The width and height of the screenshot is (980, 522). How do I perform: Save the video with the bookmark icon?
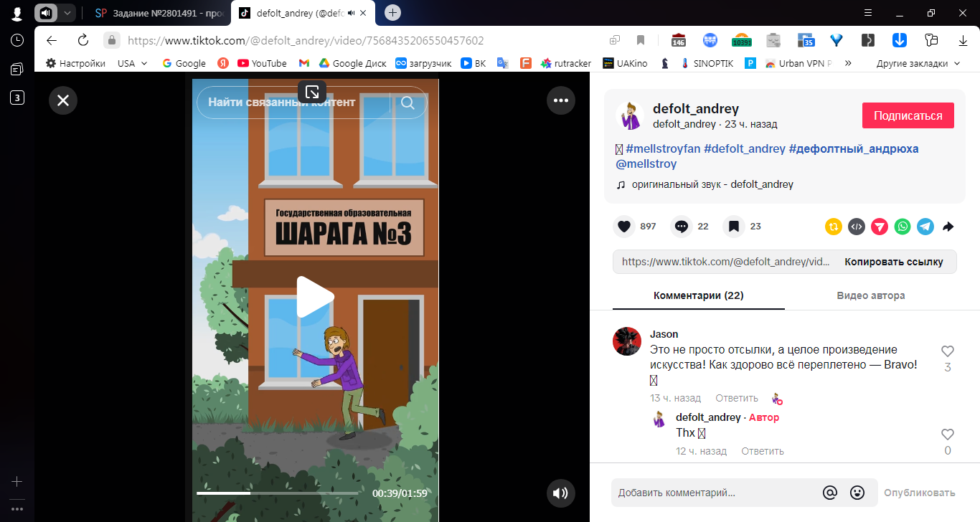[733, 227]
